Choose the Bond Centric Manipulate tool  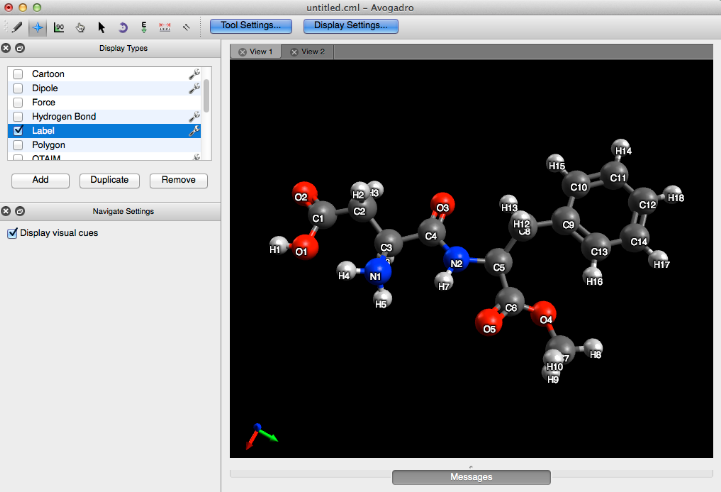click(x=59, y=27)
